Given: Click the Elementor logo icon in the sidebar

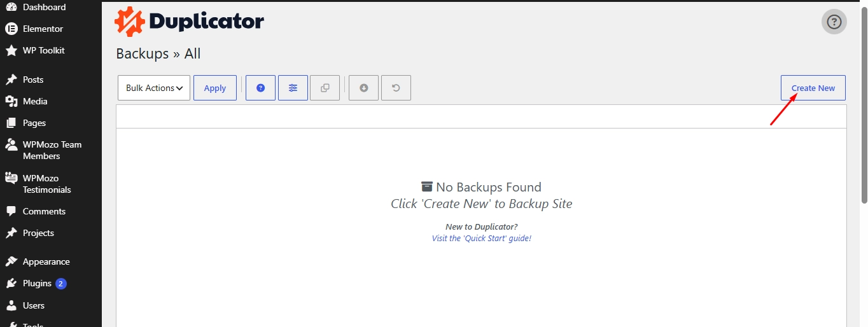Looking at the screenshot, I should (x=11, y=29).
